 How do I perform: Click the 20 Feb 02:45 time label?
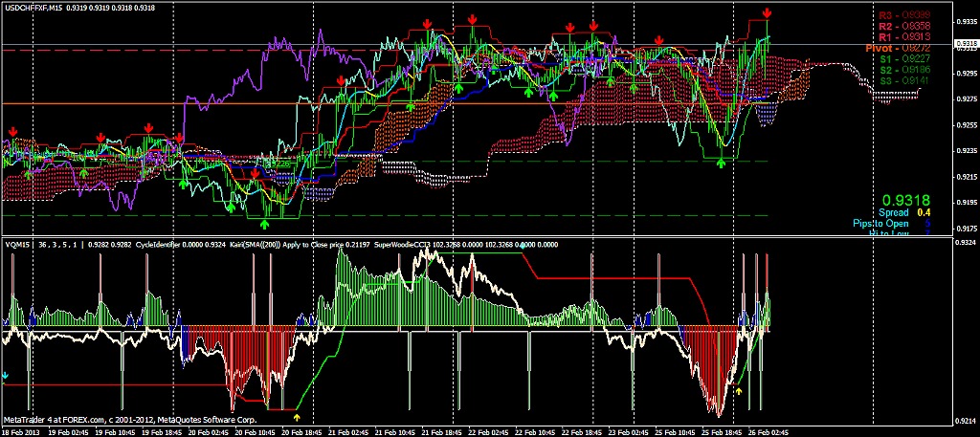click(x=210, y=432)
